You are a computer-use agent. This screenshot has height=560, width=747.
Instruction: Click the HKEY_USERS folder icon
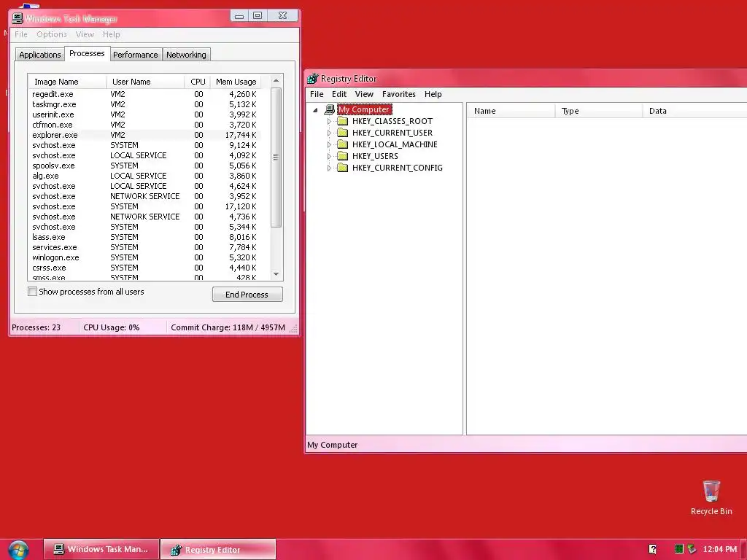pos(343,156)
